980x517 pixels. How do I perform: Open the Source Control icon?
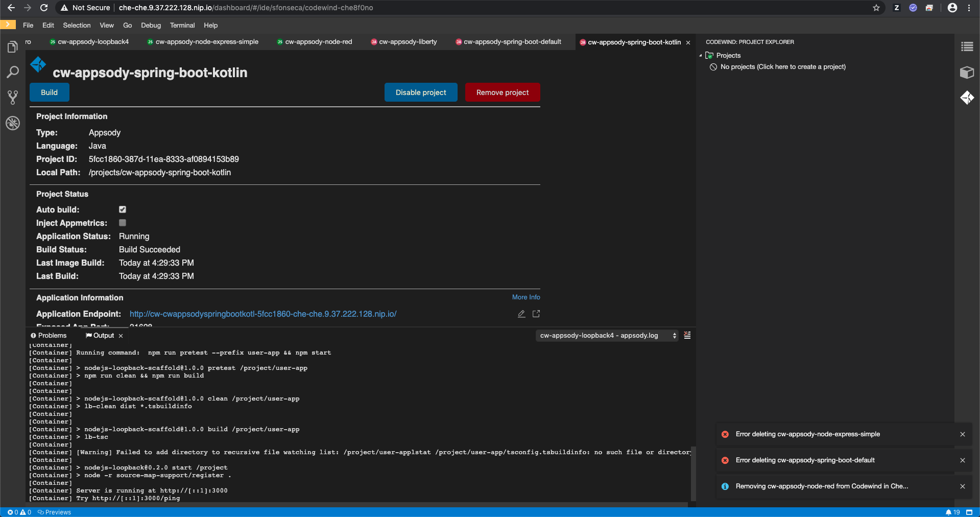pos(13,98)
